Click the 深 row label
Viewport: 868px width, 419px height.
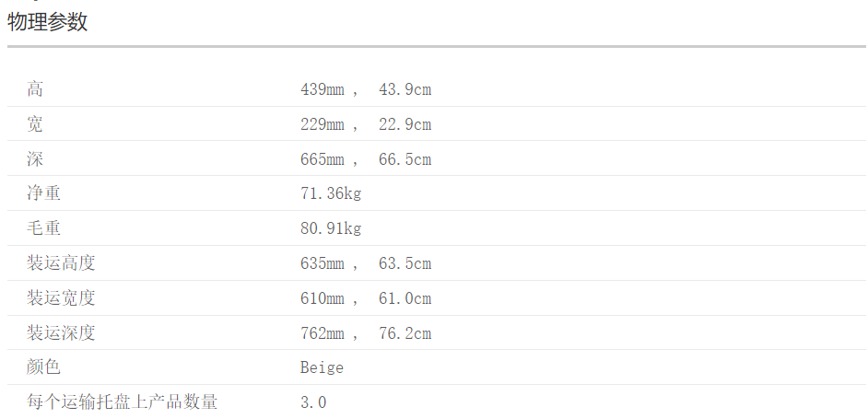[x=35, y=159]
